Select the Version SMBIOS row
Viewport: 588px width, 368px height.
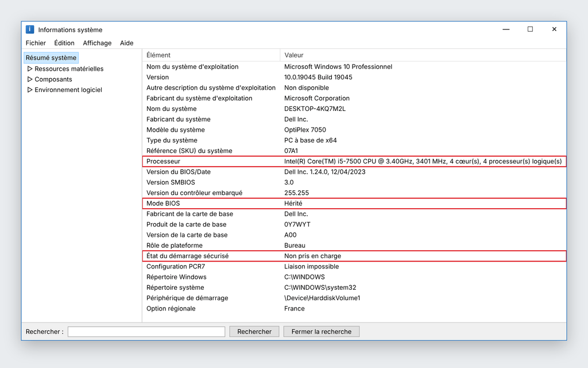(354, 182)
